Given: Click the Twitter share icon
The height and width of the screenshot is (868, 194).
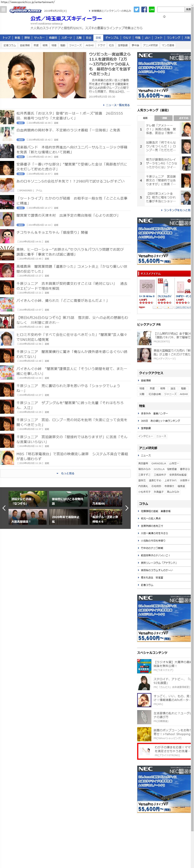Looking at the screenshot, I should pyautogui.click(x=136, y=9).
